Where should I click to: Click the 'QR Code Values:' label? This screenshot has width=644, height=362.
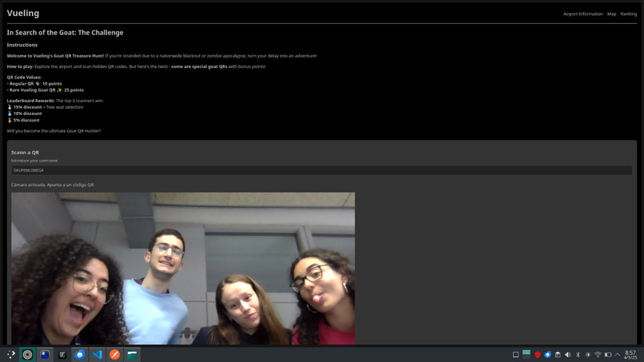coord(24,78)
